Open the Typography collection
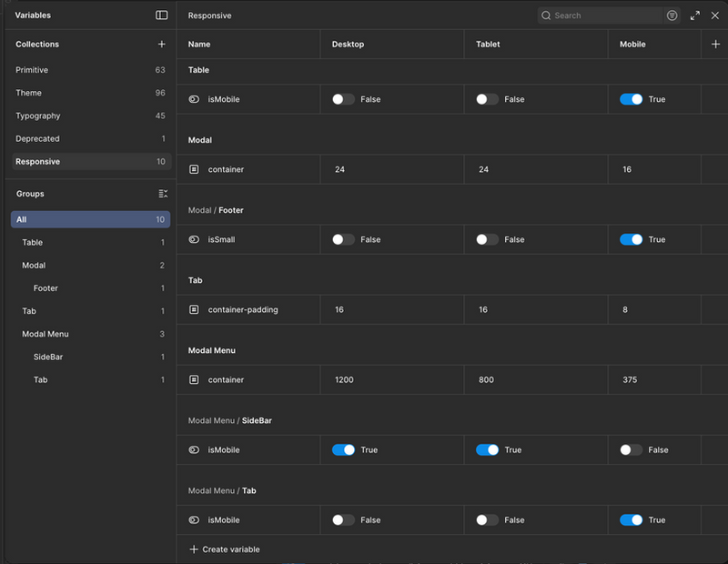This screenshot has height=564, width=728. pyautogui.click(x=90, y=116)
